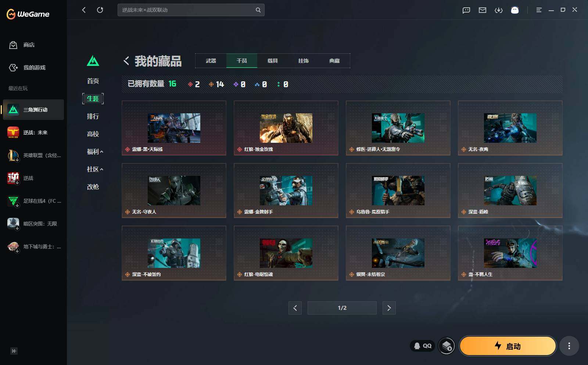588x365 pixels.
Task: Open the 红狼-蚀金玫瑰 skin card
Action: [x=286, y=128]
